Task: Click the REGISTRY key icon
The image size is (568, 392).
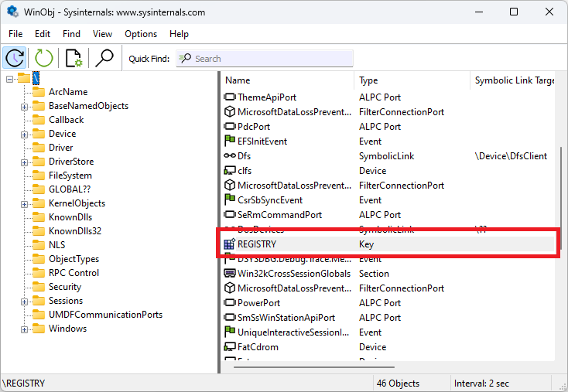Action: 229,244
